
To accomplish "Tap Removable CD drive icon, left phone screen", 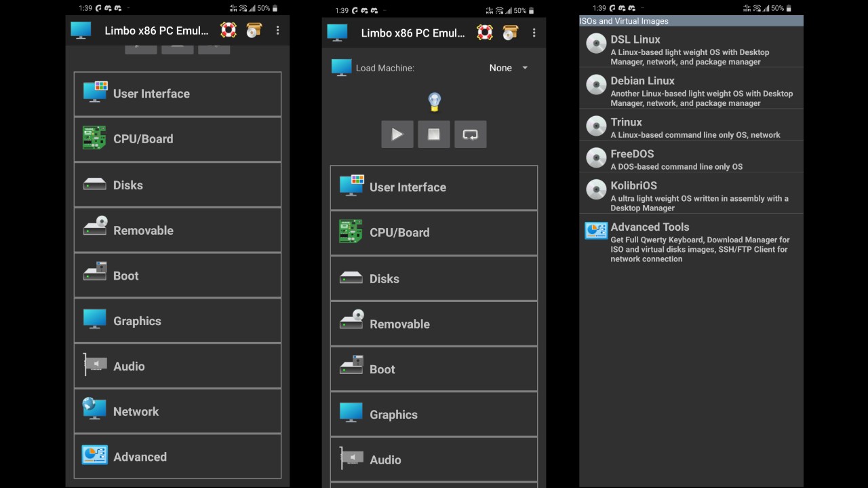I will 95,226.
